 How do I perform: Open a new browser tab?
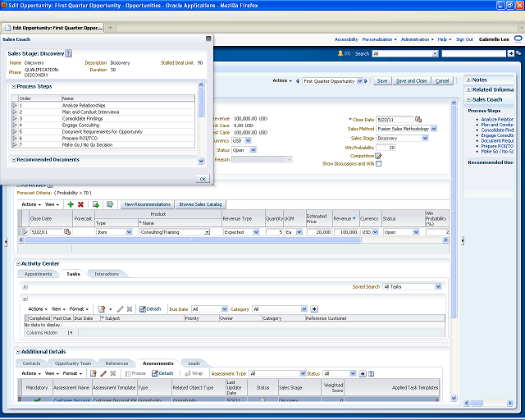point(110,28)
